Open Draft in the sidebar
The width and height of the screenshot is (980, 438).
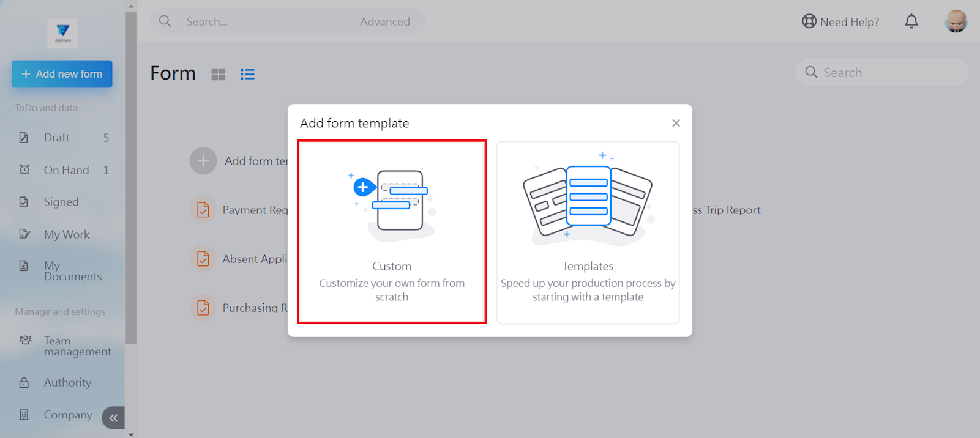56,138
